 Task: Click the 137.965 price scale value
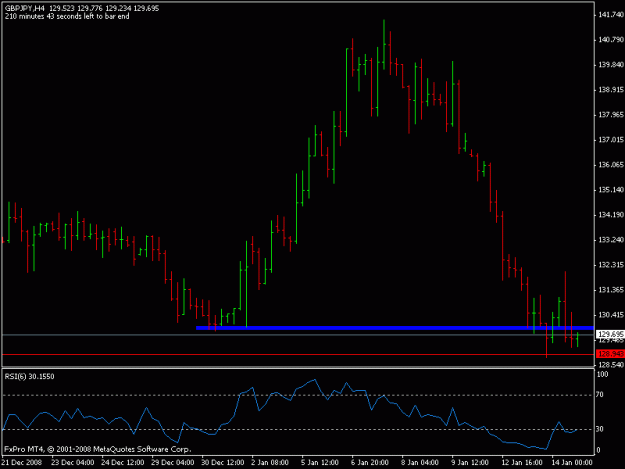coord(611,115)
